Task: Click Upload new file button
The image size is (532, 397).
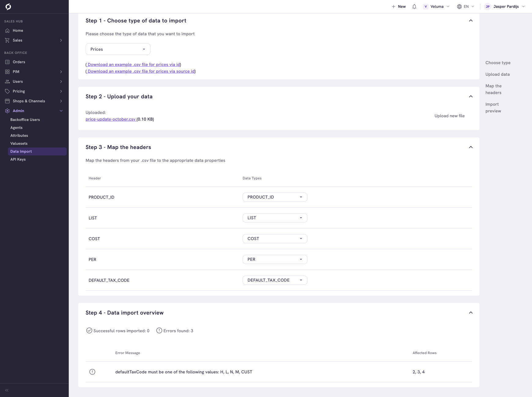Action: pos(449,116)
